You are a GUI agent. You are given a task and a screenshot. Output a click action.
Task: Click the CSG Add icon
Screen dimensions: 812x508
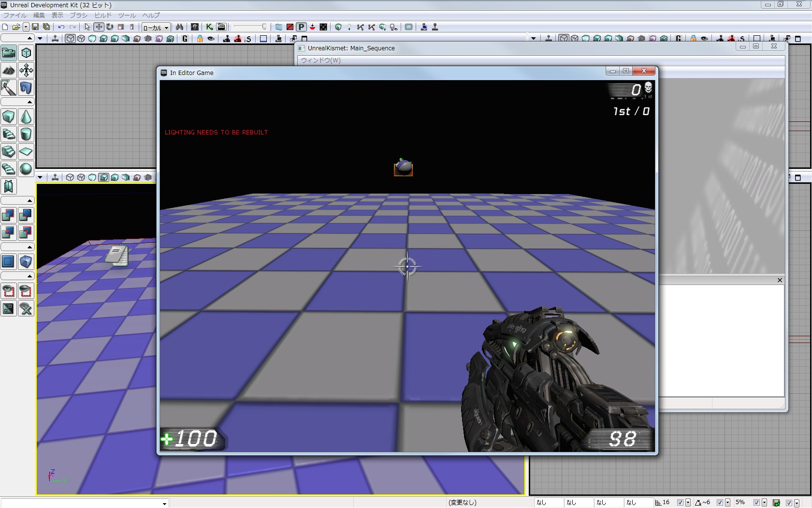click(x=9, y=215)
